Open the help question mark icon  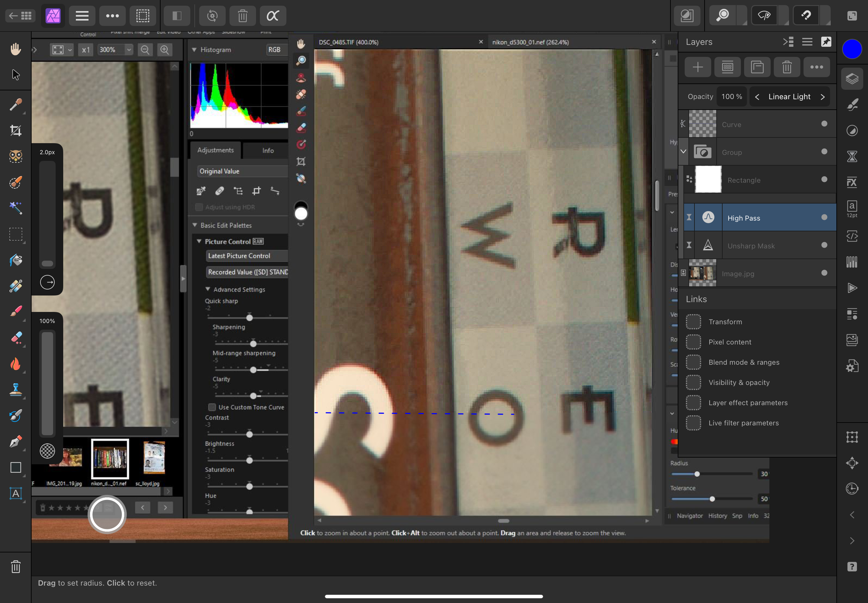(852, 567)
